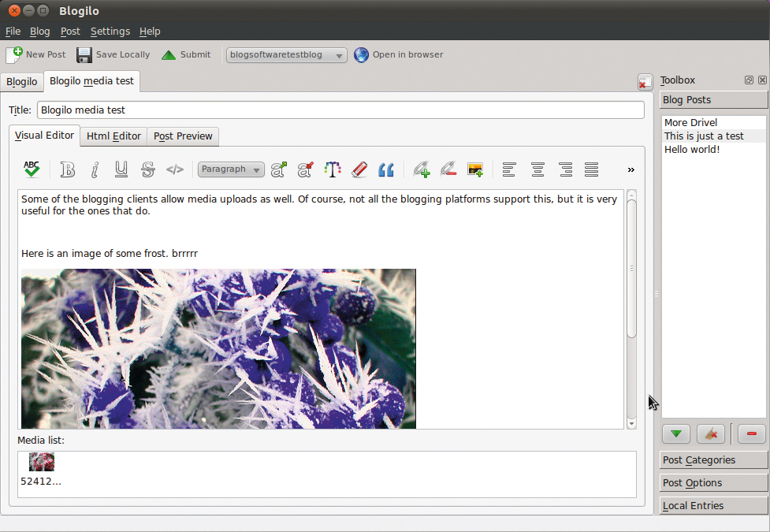The height and width of the screenshot is (532, 770).
Task: Click the post body text area
Action: (x=321, y=309)
